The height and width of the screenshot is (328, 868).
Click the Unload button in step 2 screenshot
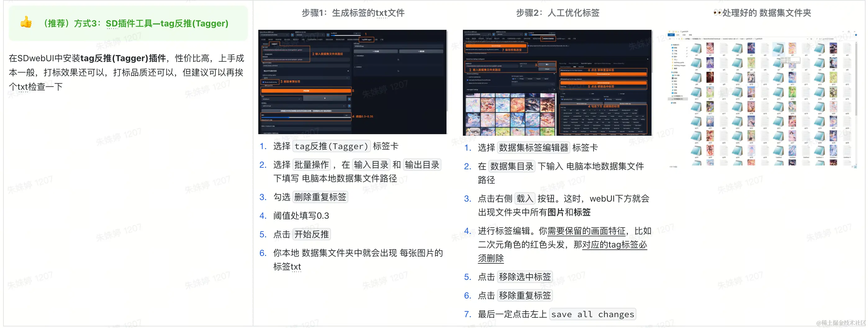[x=547, y=70]
